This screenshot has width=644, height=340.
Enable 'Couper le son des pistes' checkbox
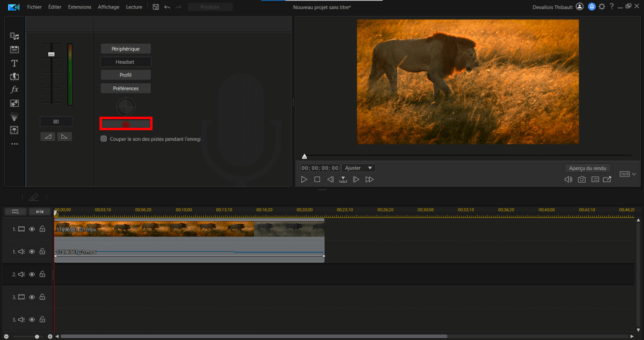tap(104, 139)
